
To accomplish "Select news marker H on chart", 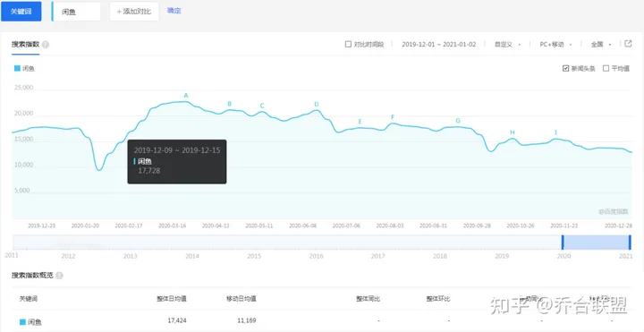I will pos(513,132).
